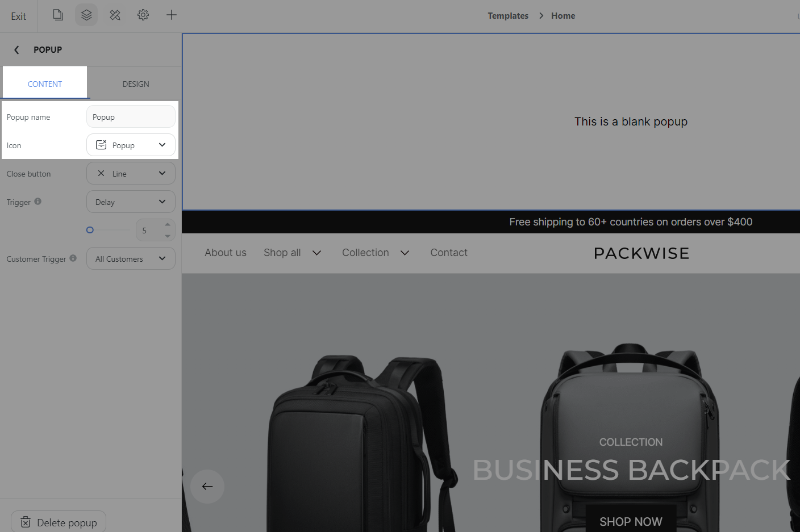This screenshot has height=532, width=800.
Task: Open the design tools icon in toolbar
Action: [115, 15]
